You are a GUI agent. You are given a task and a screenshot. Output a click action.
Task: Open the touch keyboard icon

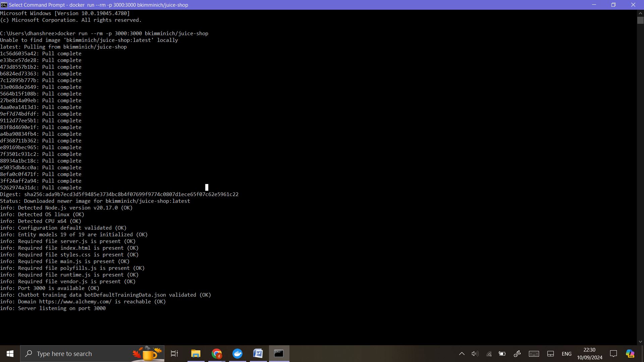[534, 354]
